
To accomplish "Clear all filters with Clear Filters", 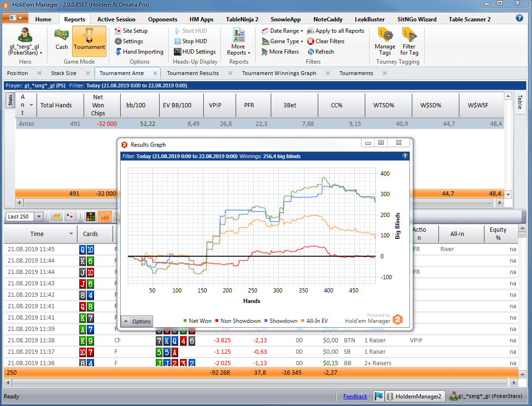I will [x=326, y=41].
